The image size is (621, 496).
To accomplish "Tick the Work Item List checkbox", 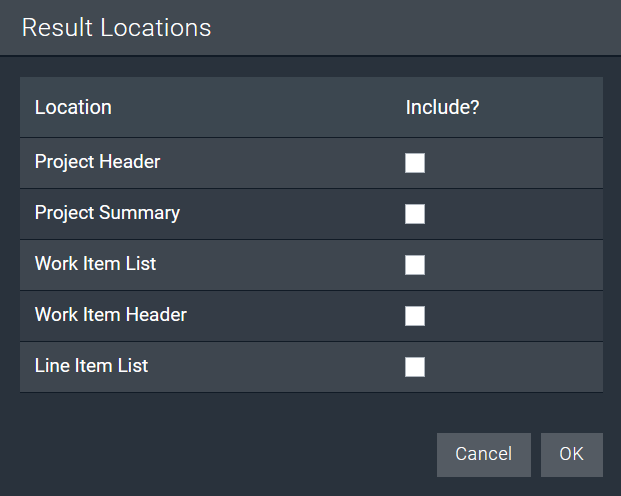I will (x=415, y=265).
